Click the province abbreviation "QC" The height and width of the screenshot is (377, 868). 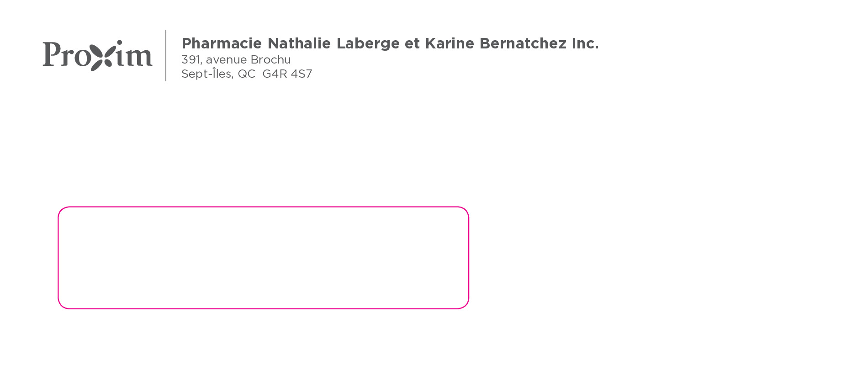click(x=247, y=74)
